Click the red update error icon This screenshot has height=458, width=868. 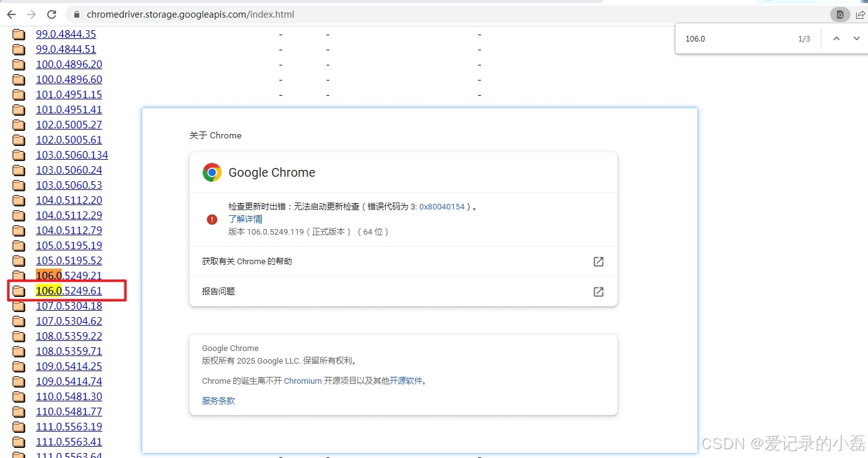[x=212, y=219]
